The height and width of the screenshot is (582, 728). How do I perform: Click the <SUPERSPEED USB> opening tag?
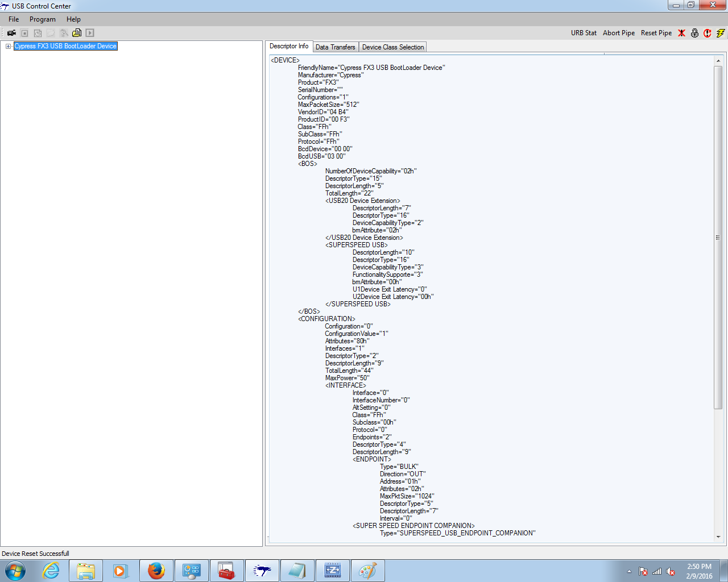(x=356, y=245)
